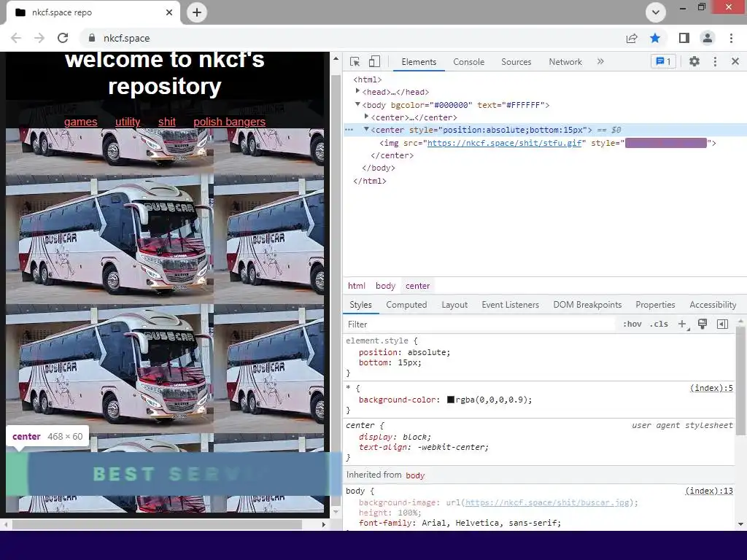Viewport: 747px width, 560px height.
Task: Select center in the breadcrumb trail
Action: tap(417, 286)
